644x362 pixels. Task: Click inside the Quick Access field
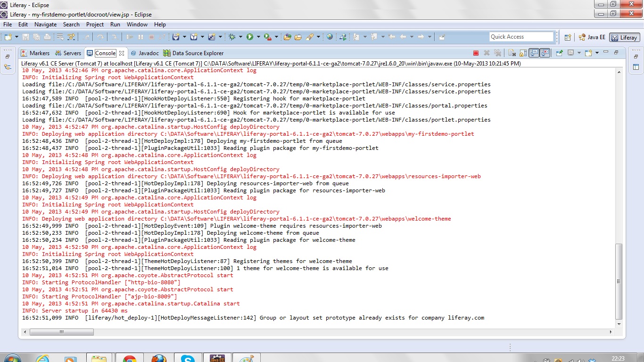(x=521, y=36)
